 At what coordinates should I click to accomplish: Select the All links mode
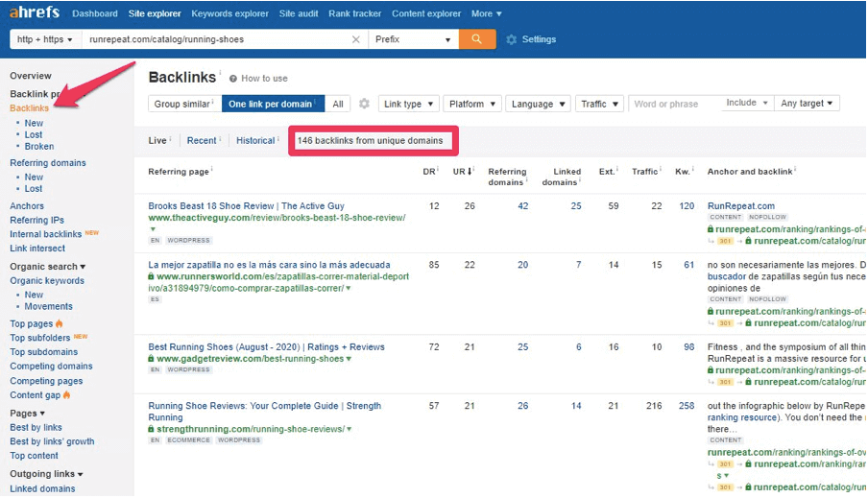point(338,104)
